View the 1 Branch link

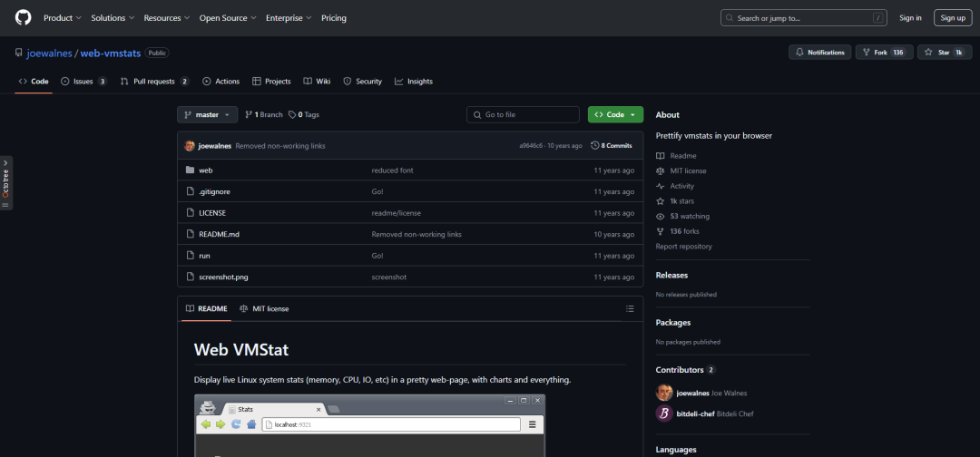coord(264,115)
